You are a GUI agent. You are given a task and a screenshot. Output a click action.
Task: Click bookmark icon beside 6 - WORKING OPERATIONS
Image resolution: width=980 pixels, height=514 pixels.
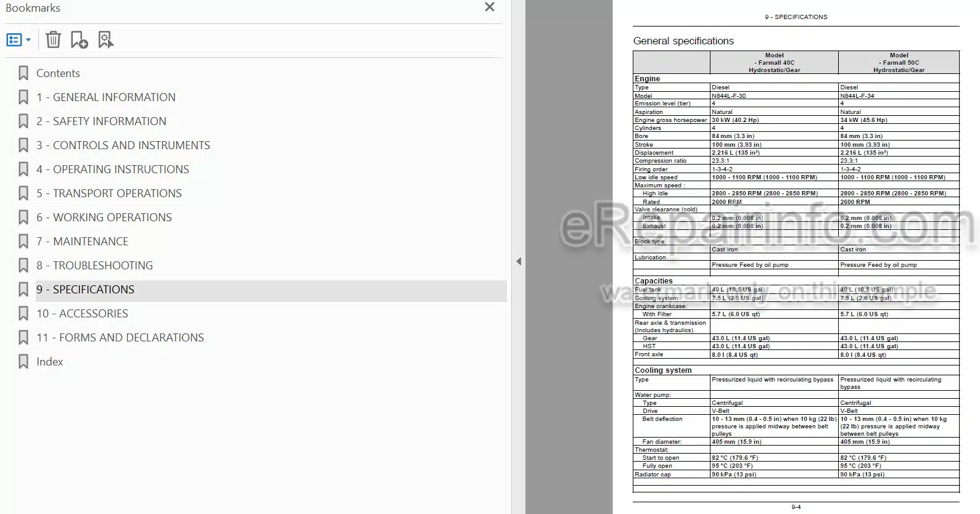point(23,218)
